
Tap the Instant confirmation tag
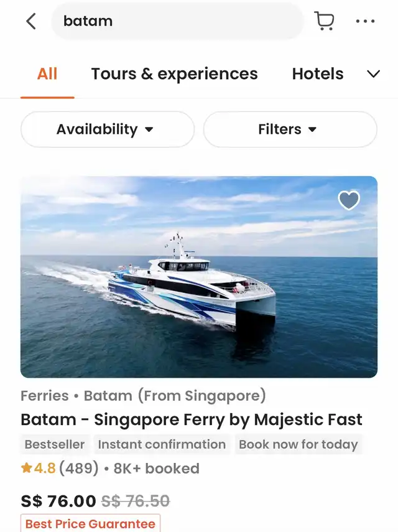(x=162, y=444)
